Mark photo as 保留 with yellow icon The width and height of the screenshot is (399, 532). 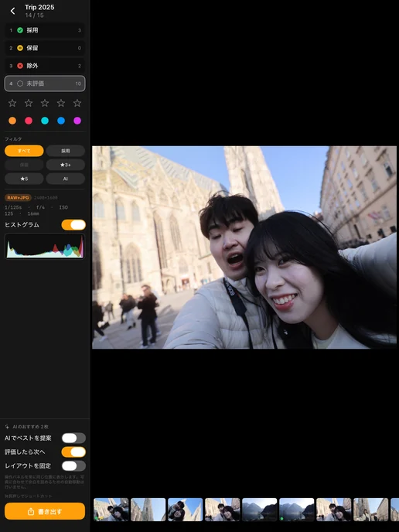point(45,48)
